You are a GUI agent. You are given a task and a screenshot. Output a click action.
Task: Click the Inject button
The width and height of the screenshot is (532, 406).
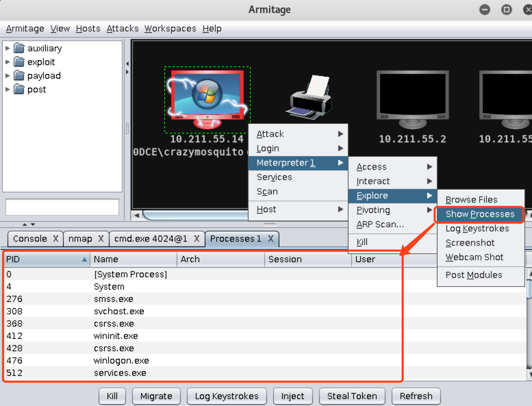(293, 396)
